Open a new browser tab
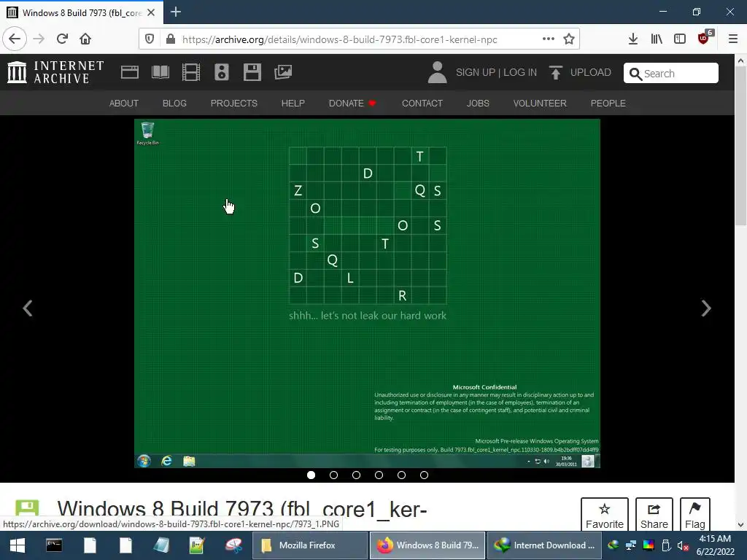 (x=176, y=12)
